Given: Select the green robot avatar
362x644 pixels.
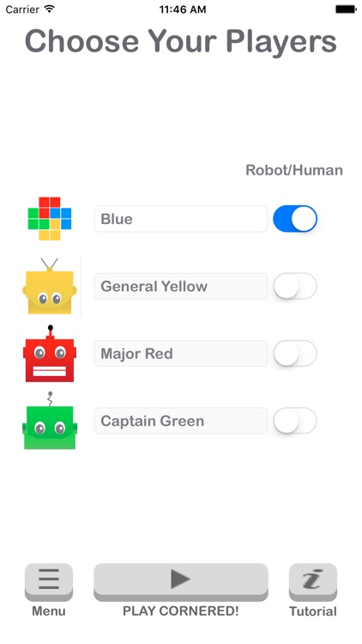Looking at the screenshot, I should click(x=50, y=421).
